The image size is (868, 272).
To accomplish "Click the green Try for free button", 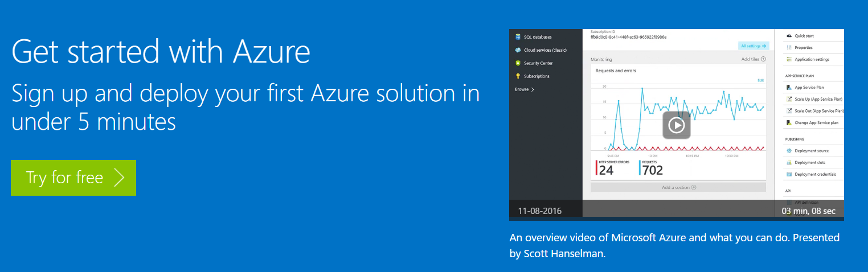I will (73, 178).
